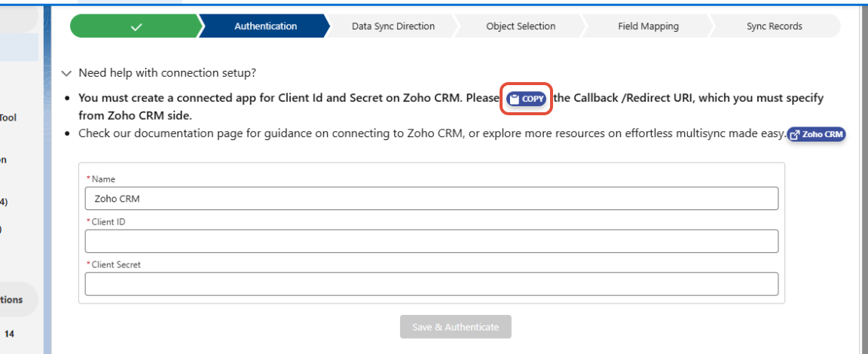Focus the Client ID input field
This screenshot has width=868, height=354.
click(x=431, y=241)
